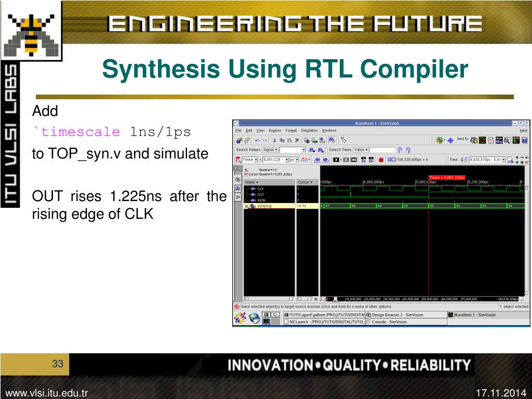Run the simulation play button
Viewport: 532px width, 399px height.
coord(336,159)
